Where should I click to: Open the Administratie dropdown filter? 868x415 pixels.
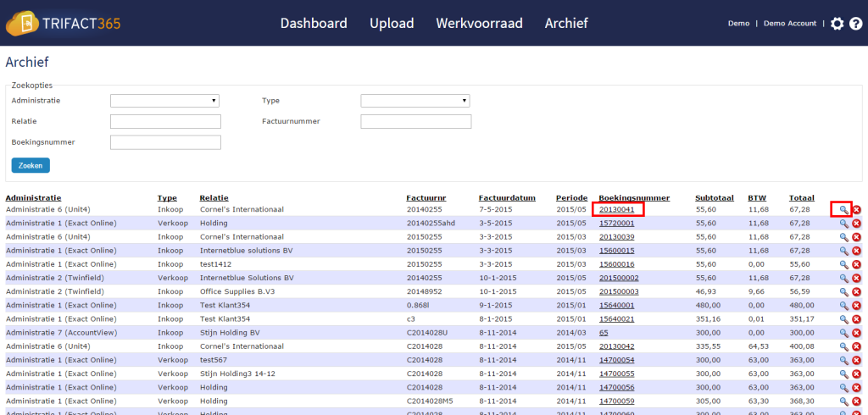point(165,101)
